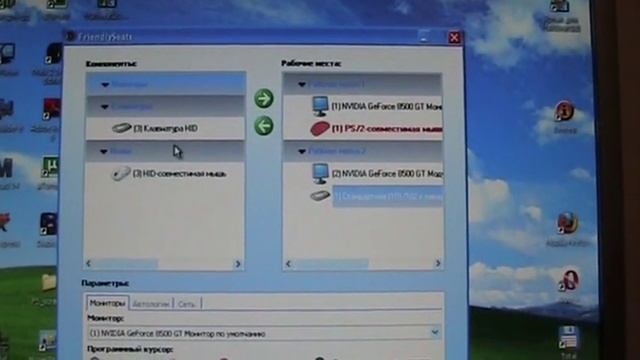
Task: Click components horizontal scrollbar thumb
Action: 126,264
